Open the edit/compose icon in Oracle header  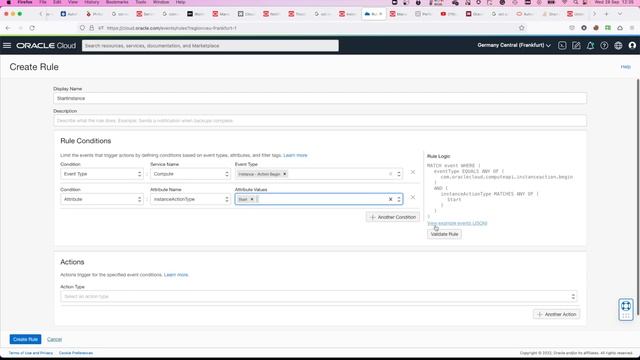[x=576, y=46]
